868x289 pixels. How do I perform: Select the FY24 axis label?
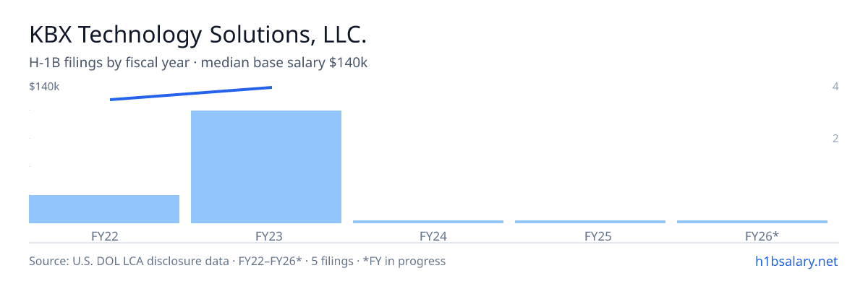coord(428,236)
